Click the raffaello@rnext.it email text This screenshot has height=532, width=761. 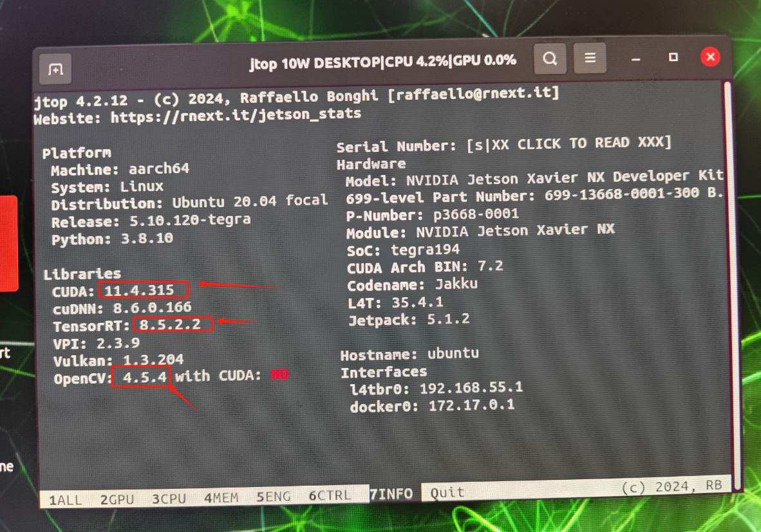(x=473, y=93)
